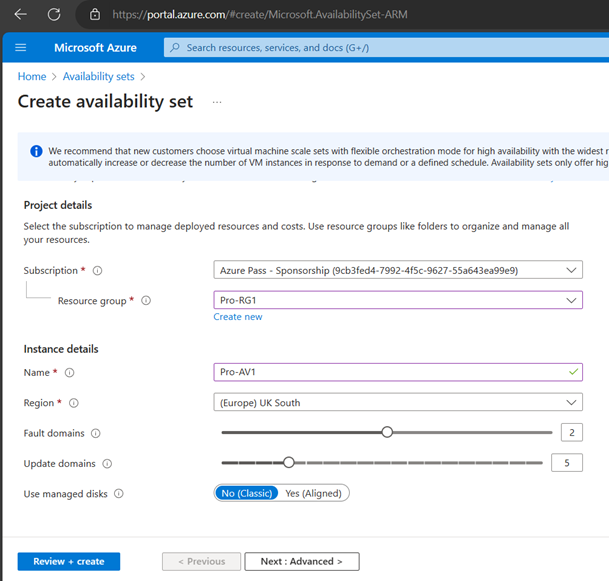This screenshot has width=609, height=581.
Task: Click the Next : Advanced button
Action: pyautogui.click(x=301, y=561)
